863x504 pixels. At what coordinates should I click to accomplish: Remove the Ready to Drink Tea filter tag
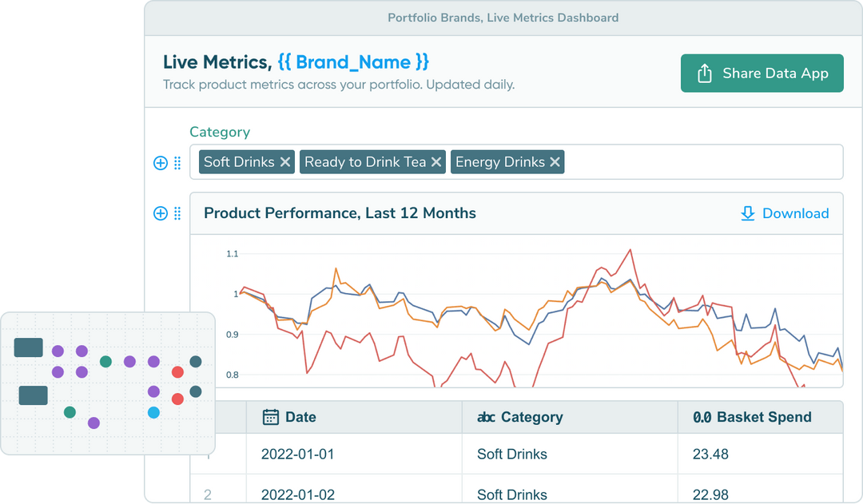(x=436, y=161)
